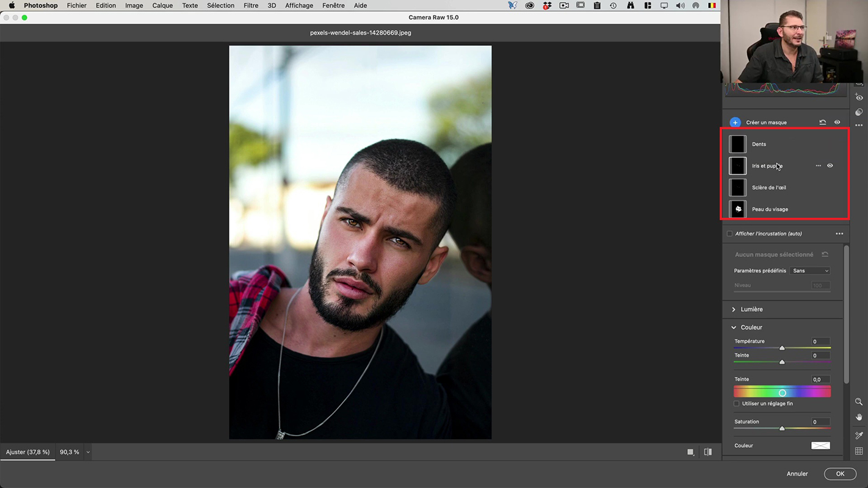
Task: Open the Iris et pupille three-dot options
Action: click(819, 166)
